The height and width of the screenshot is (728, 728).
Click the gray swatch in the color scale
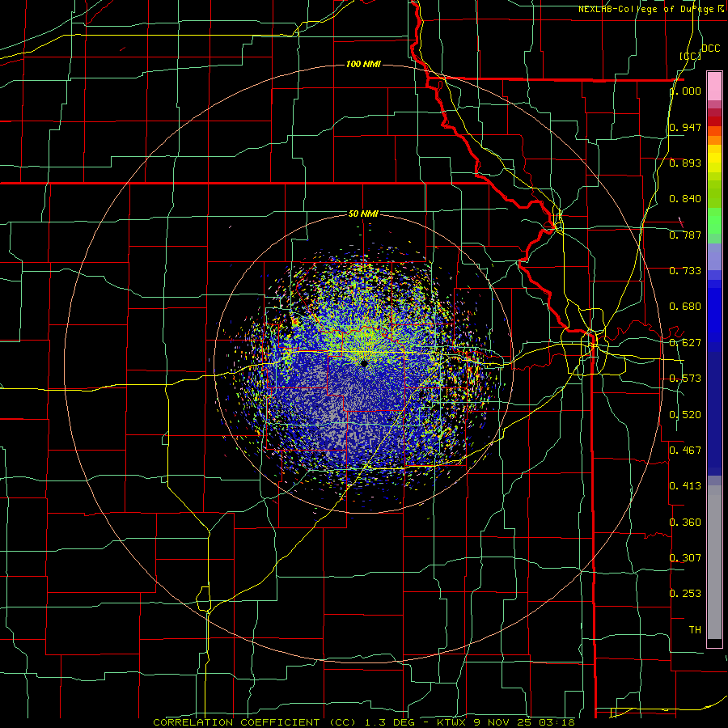click(714, 562)
